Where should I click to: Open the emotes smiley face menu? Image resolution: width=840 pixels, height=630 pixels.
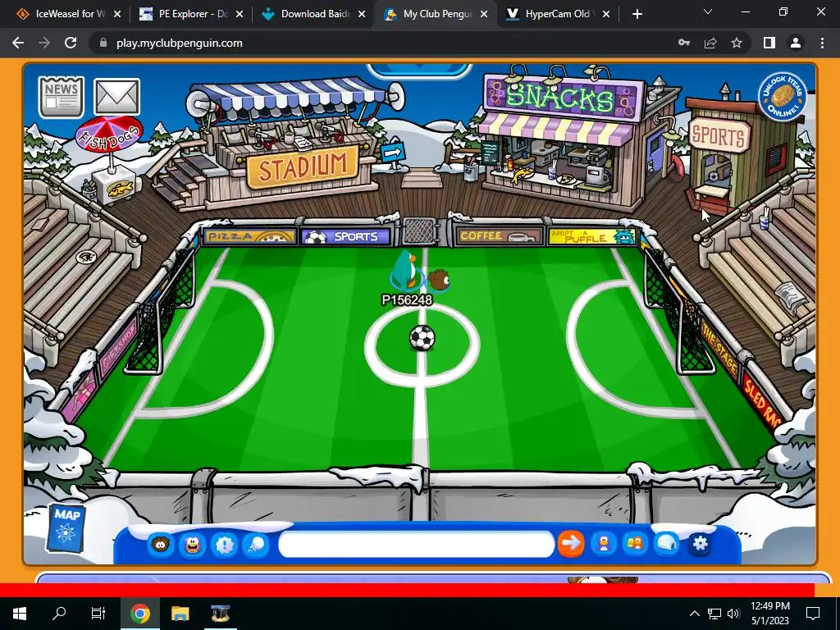192,545
